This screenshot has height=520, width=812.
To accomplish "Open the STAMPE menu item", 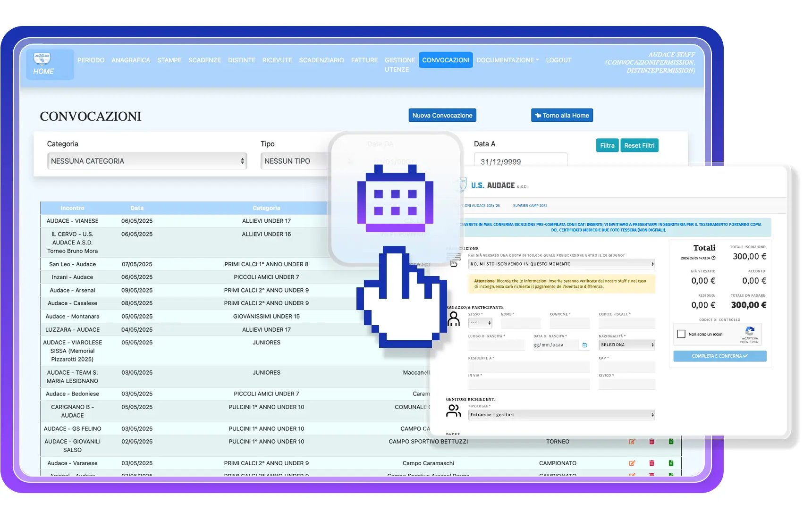I will click(169, 60).
